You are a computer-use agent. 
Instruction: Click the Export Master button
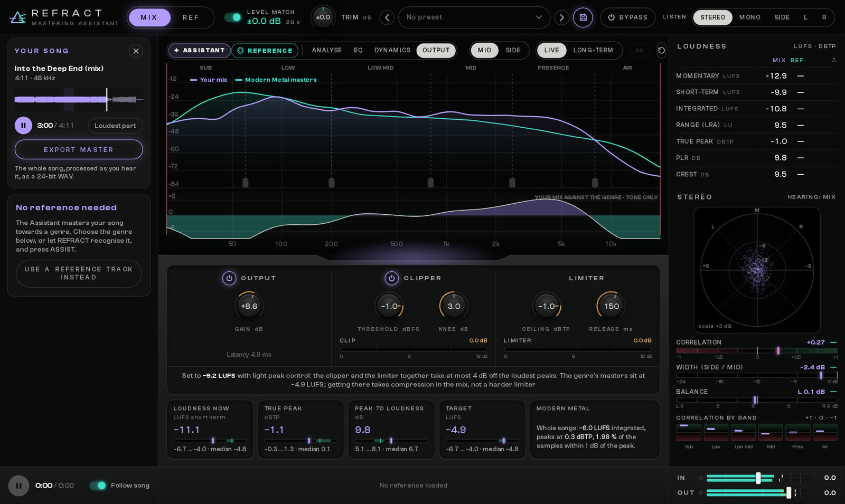click(79, 150)
